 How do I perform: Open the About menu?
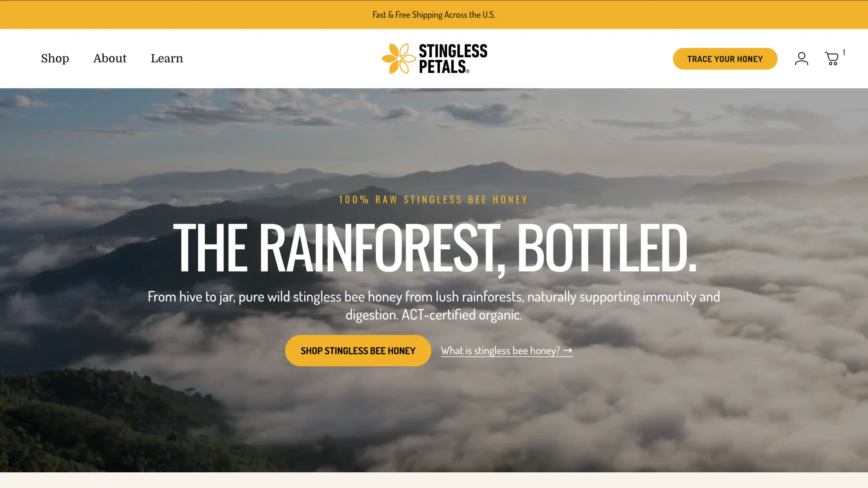click(x=110, y=59)
